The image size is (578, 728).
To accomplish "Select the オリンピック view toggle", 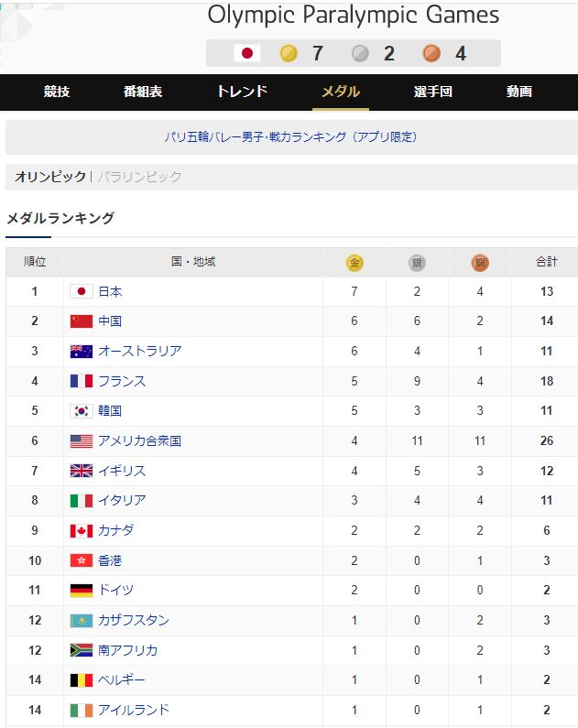I will (50, 177).
